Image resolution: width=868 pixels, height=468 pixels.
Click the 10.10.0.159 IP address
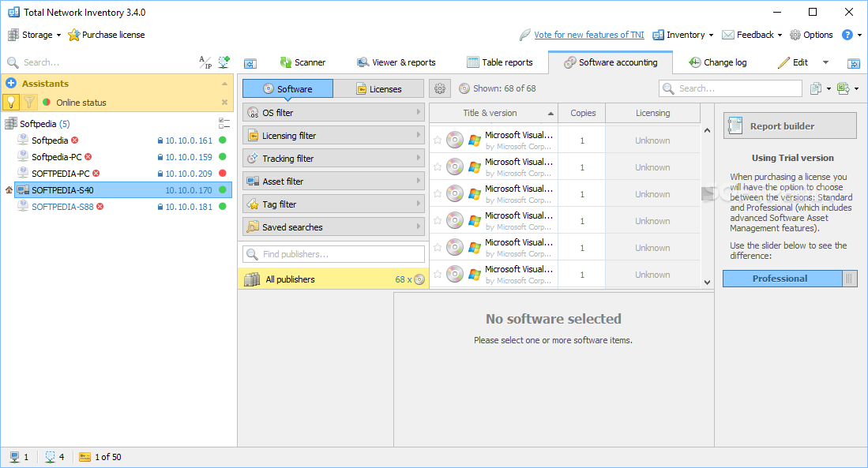click(x=188, y=157)
